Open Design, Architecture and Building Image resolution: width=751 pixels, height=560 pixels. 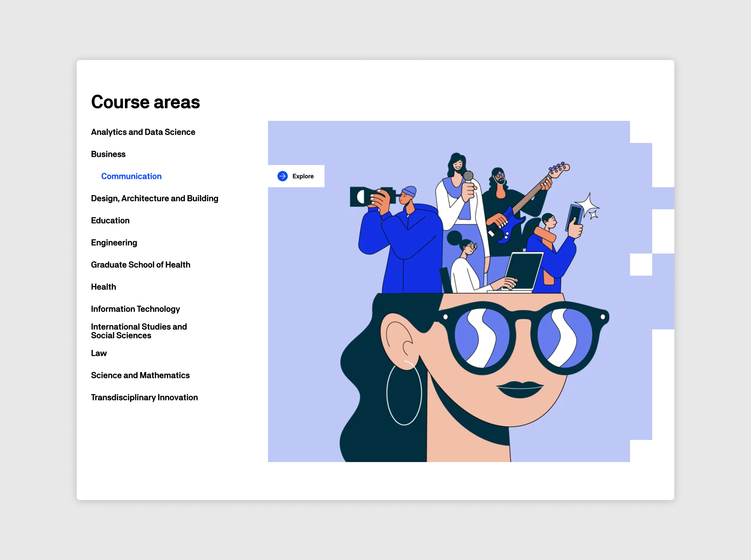pyautogui.click(x=155, y=199)
